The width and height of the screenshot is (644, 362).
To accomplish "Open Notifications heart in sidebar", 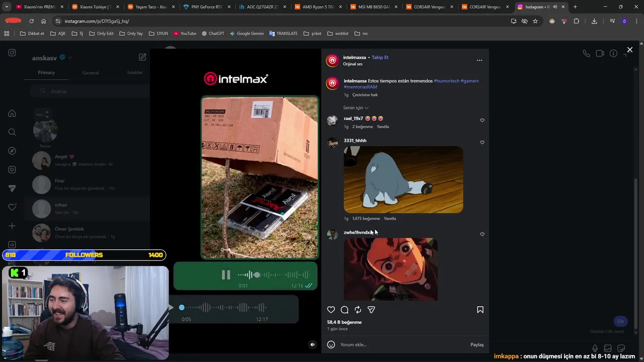I will coord(12,207).
